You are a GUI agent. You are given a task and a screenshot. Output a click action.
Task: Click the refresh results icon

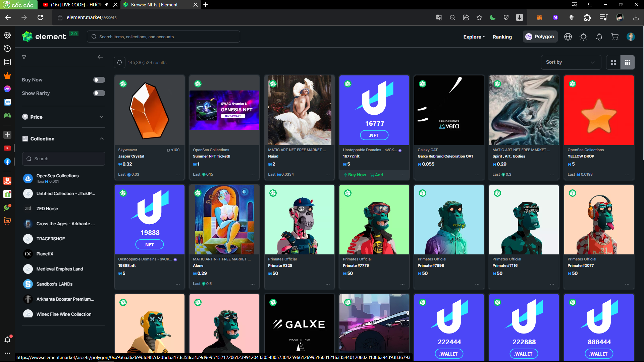click(119, 62)
